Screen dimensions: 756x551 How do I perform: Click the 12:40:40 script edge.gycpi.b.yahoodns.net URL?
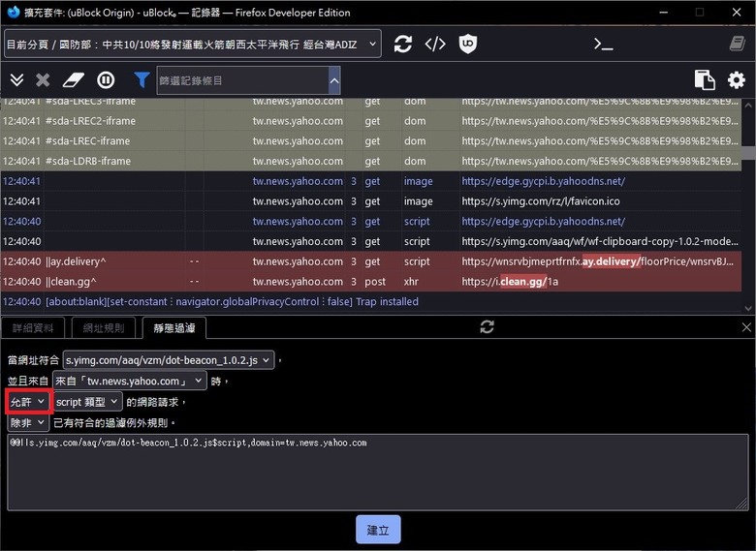(544, 222)
